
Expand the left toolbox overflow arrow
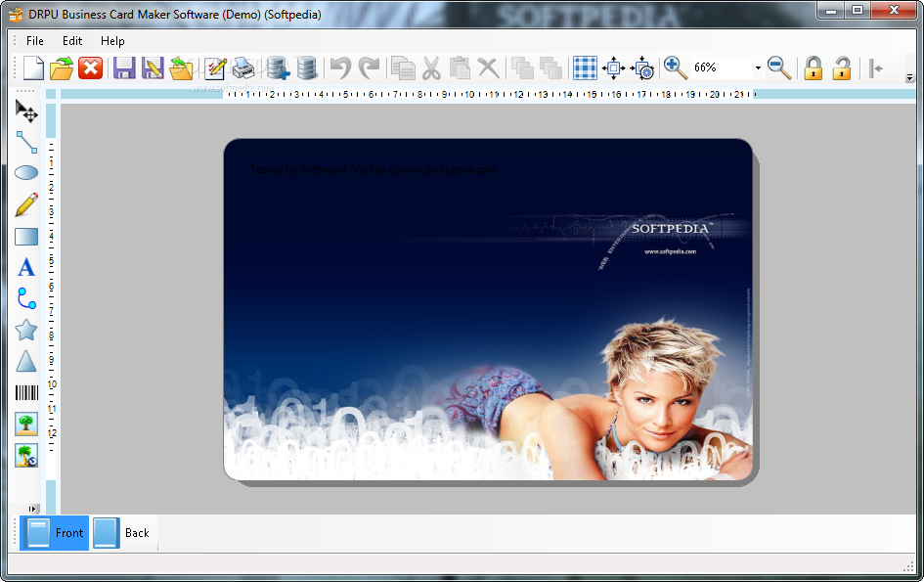pos(32,509)
